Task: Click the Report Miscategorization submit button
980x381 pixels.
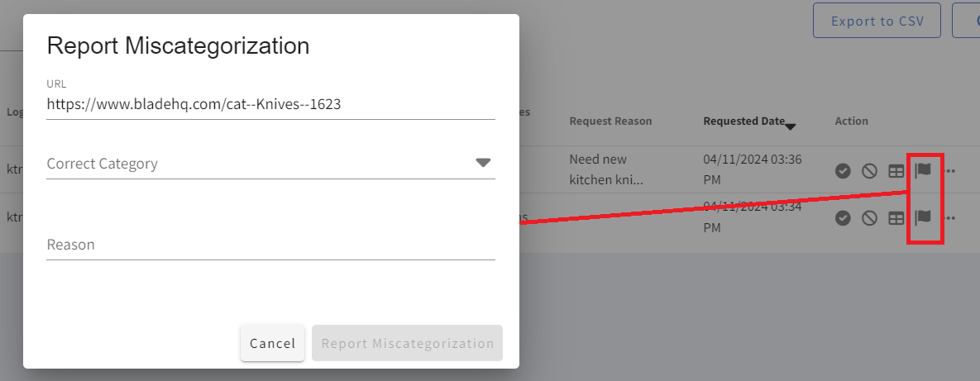Action: pos(407,343)
